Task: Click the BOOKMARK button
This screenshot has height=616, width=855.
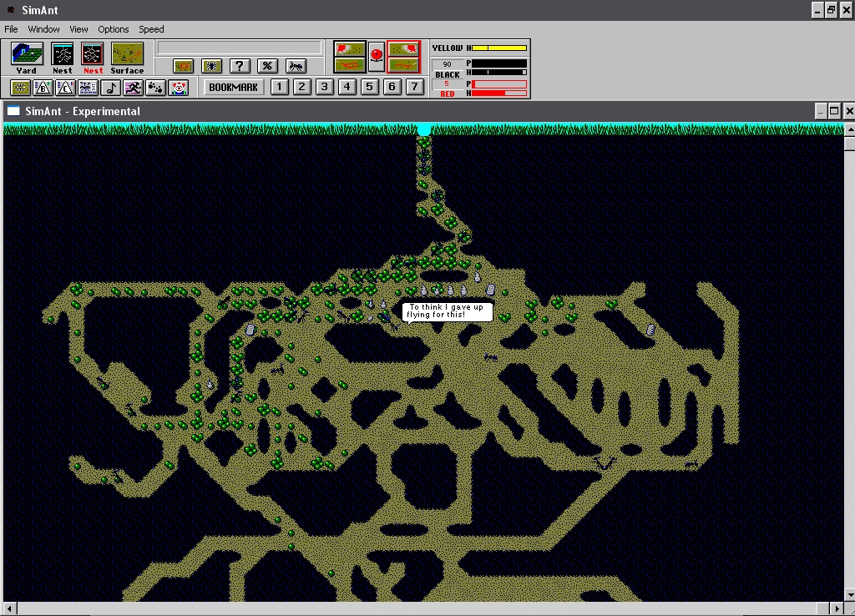Action: 234,87
